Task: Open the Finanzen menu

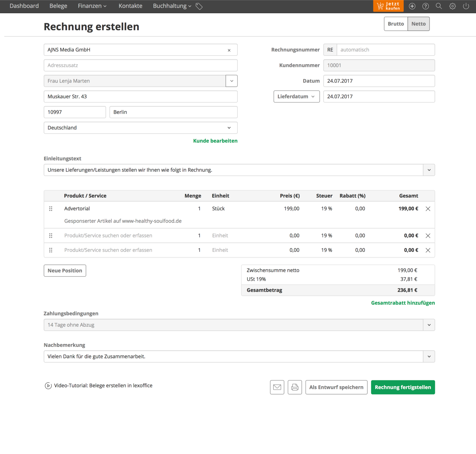Action: tap(92, 6)
